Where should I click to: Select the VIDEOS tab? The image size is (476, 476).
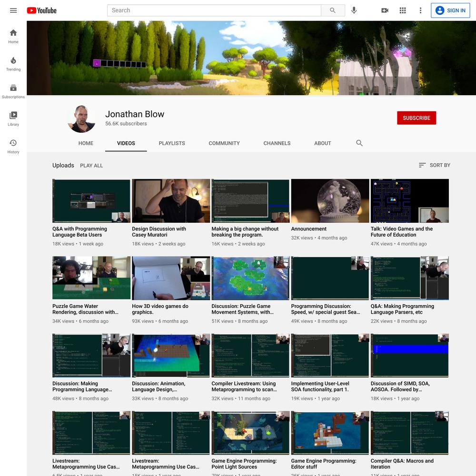[126, 143]
